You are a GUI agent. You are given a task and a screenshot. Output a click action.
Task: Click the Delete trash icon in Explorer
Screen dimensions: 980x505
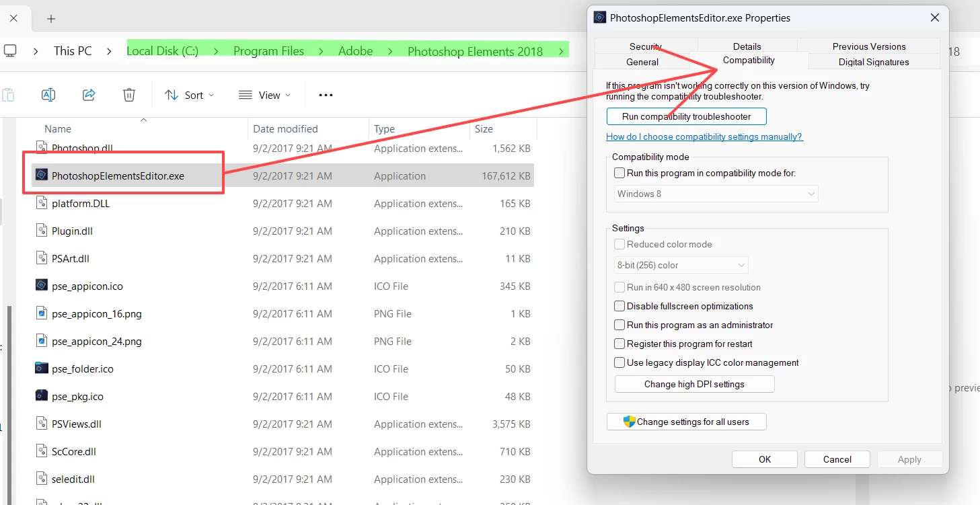pyautogui.click(x=129, y=95)
